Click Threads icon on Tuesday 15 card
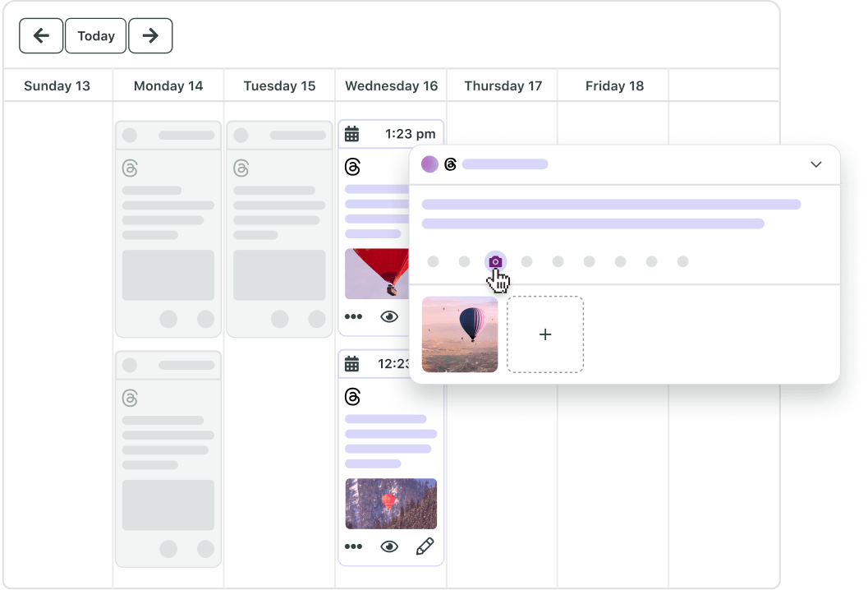Viewport: 868px width, 590px height. click(x=241, y=168)
